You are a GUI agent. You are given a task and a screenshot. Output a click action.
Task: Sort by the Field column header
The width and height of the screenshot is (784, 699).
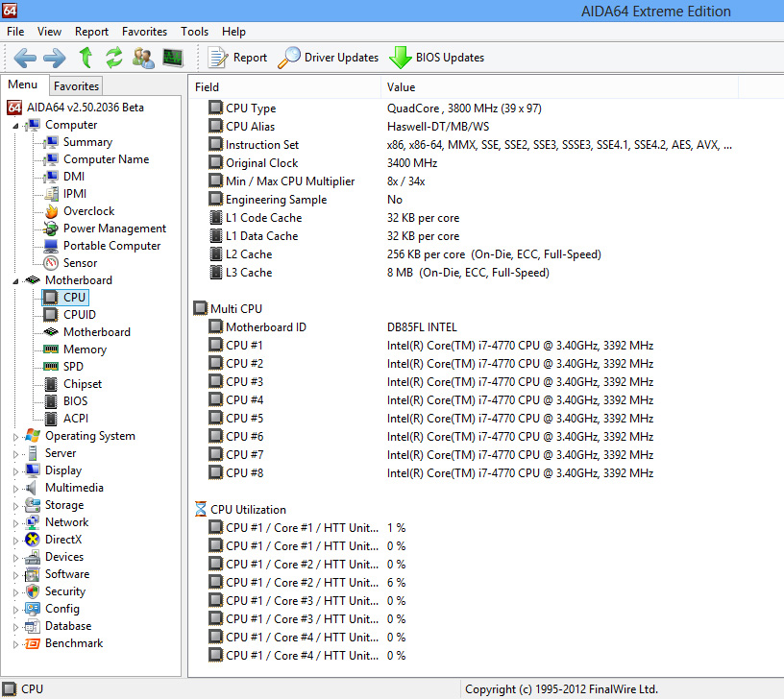coord(284,87)
